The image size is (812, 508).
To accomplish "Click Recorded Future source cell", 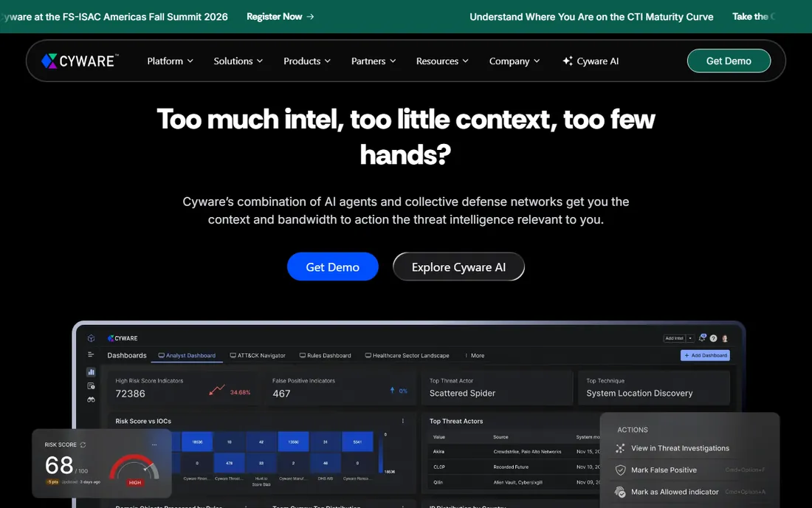I will [511, 467].
